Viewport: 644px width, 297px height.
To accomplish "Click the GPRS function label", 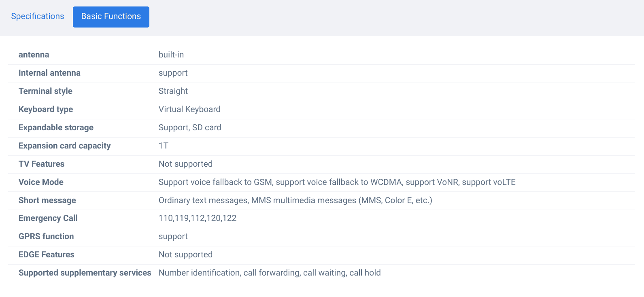I will click(46, 236).
